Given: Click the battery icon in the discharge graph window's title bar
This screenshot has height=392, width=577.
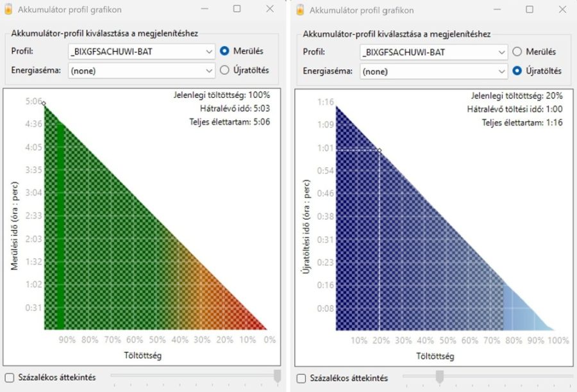Looking at the screenshot, I should (9, 10).
